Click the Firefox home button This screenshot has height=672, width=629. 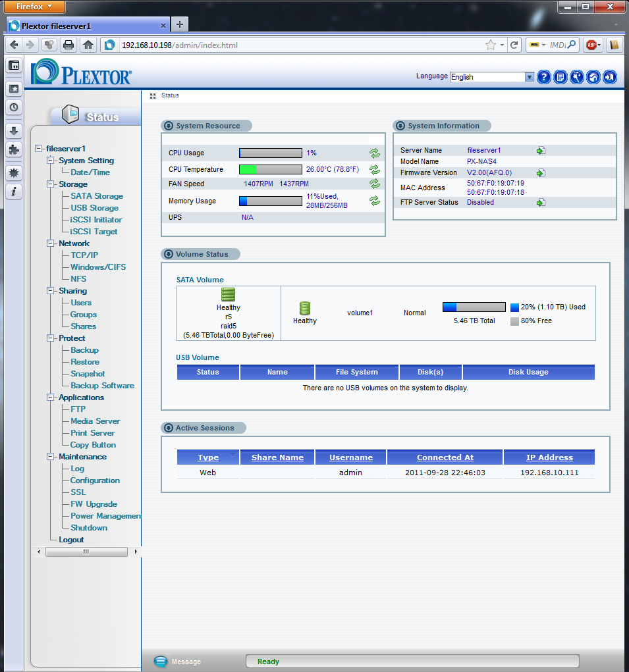(x=88, y=45)
